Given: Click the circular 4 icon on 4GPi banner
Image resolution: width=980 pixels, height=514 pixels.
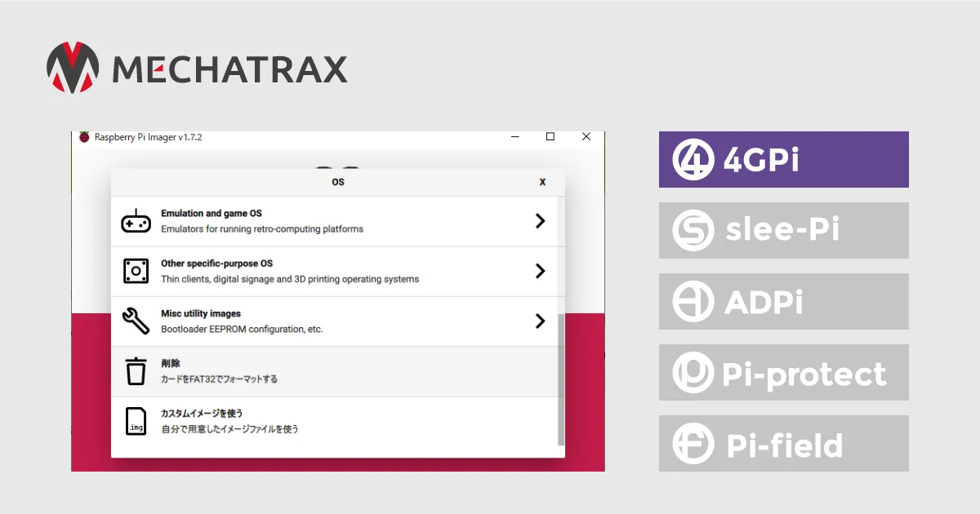Looking at the screenshot, I should pyautogui.click(x=693, y=160).
